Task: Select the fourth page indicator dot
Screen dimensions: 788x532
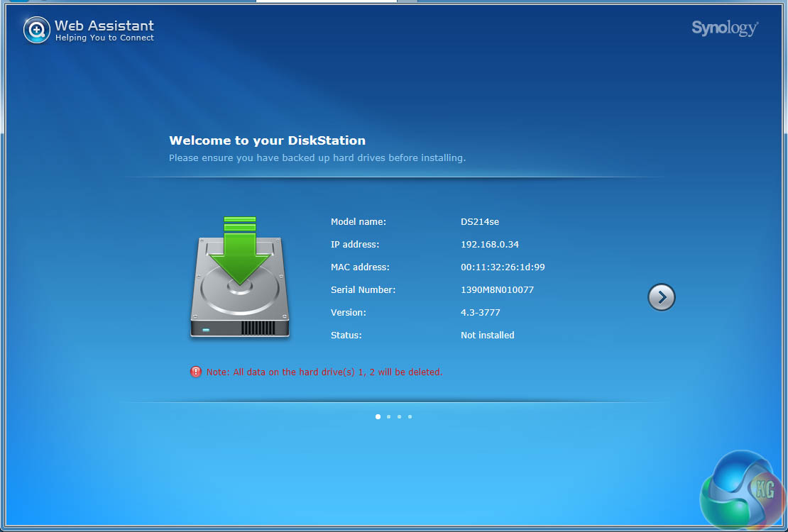Action: [410, 416]
